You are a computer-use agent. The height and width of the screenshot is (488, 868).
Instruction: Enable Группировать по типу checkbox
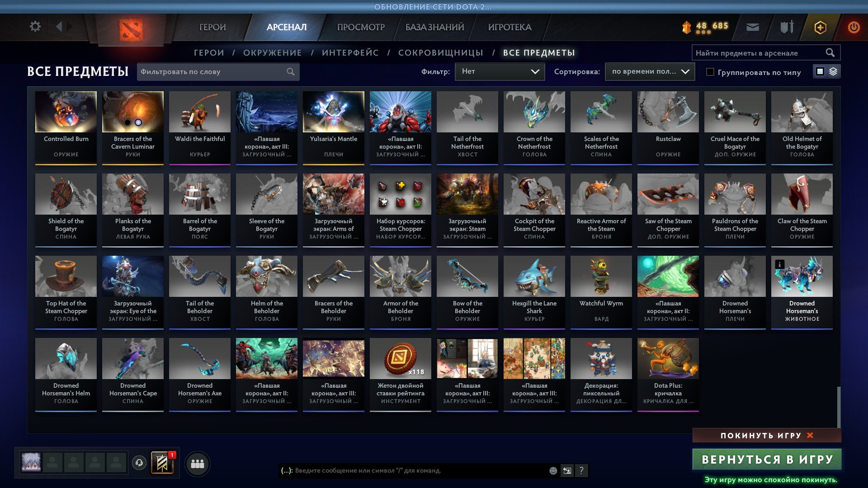pyautogui.click(x=710, y=72)
